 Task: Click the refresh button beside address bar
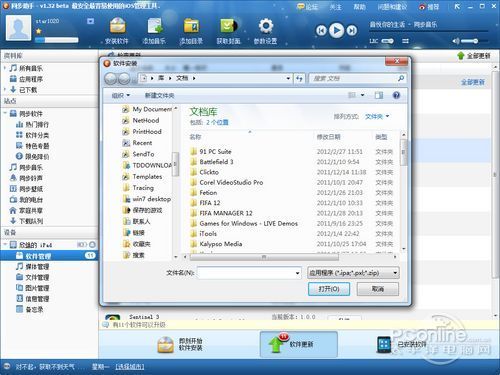click(299, 79)
